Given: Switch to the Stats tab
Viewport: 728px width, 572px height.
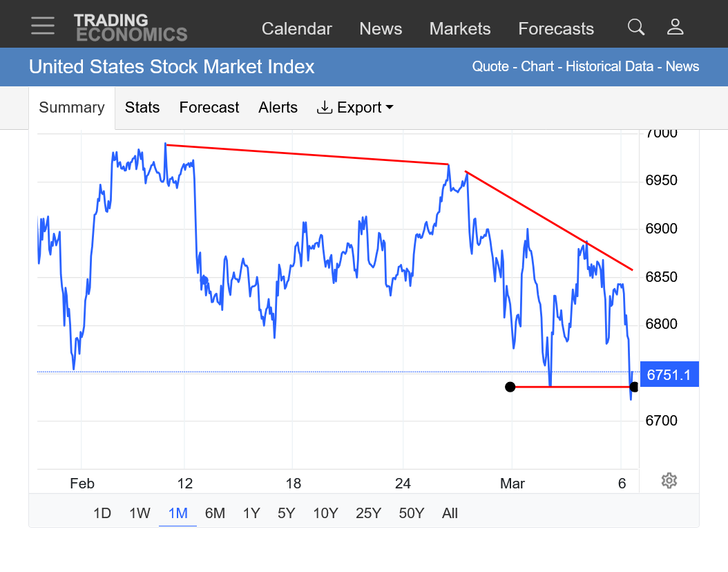Looking at the screenshot, I should tap(142, 108).
